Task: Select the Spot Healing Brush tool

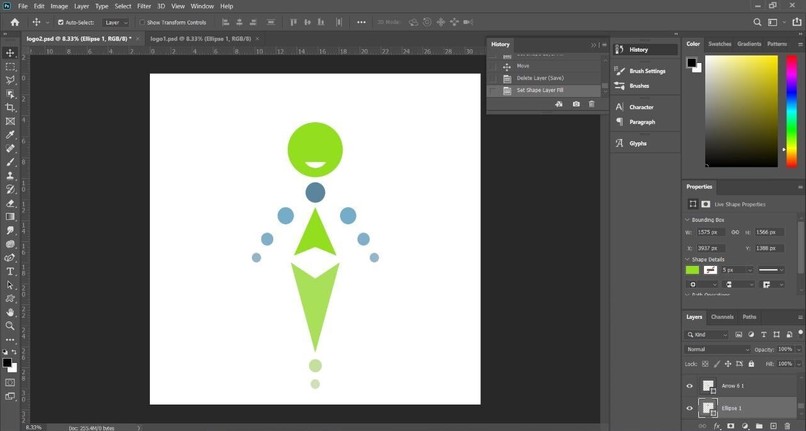Action: 10,149
